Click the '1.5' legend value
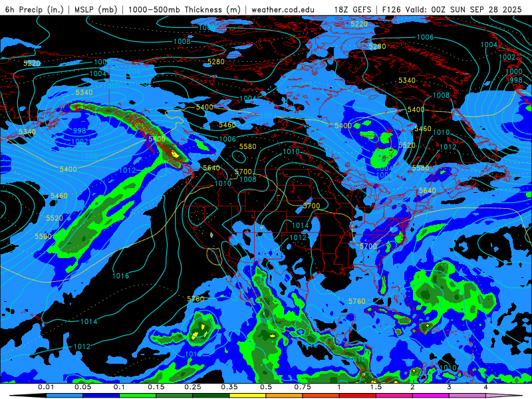Image resolution: width=532 pixels, height=399 pixels. [x=376, y=387]
